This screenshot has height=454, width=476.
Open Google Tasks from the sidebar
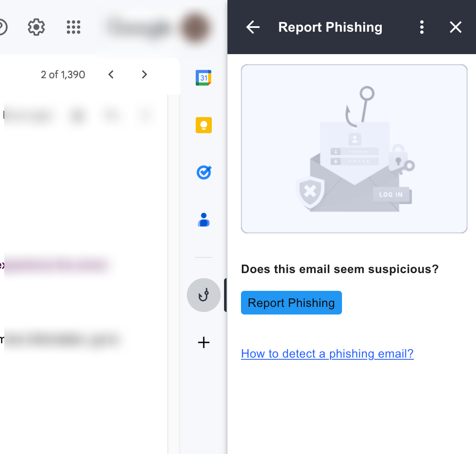pos(204,172)
